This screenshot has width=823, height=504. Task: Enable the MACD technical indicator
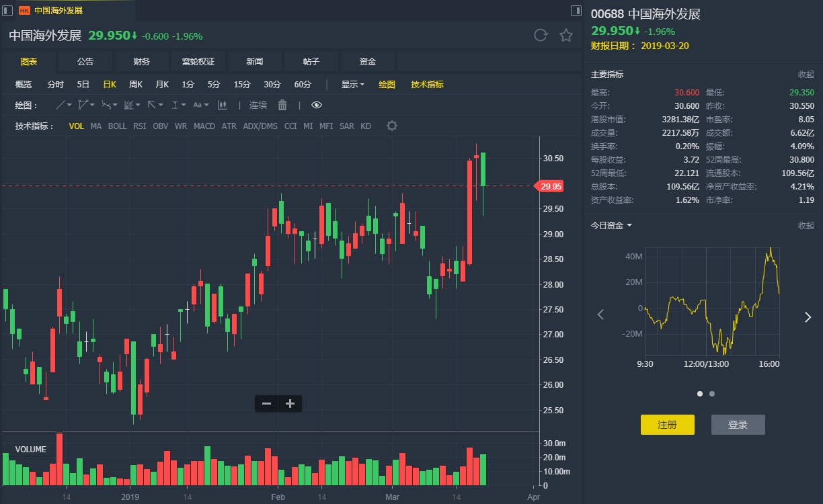tap(204, 126)
